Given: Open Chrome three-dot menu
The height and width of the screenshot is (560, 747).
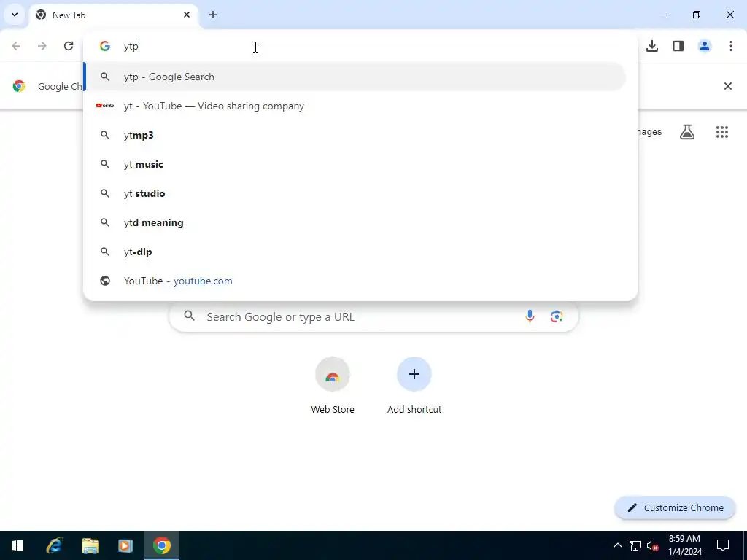Looking at the screenshot, I should (731, 46).
